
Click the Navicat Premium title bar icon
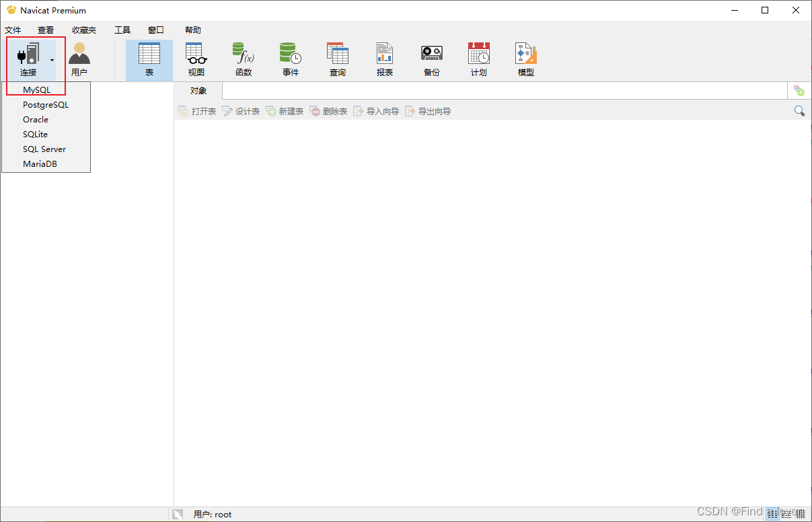pos(11,10)
